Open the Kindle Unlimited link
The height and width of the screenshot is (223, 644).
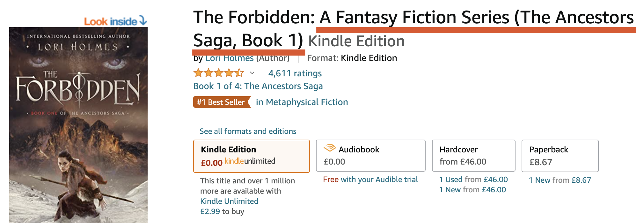[229, 201]
